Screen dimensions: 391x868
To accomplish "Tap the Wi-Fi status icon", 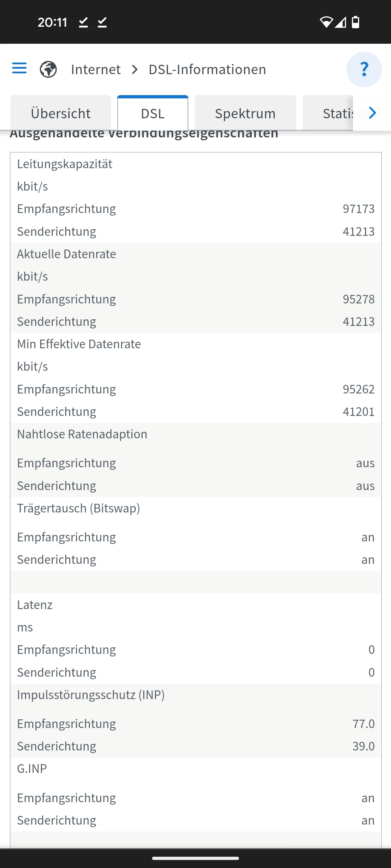I will click(x=326, y=22).
